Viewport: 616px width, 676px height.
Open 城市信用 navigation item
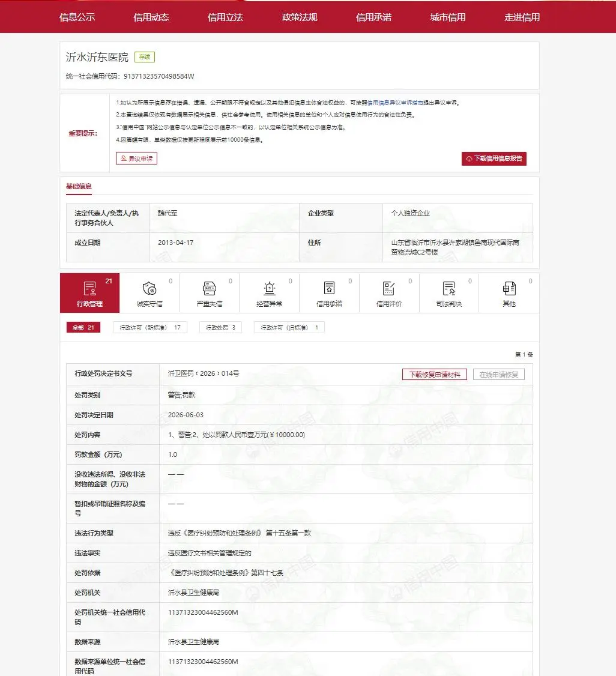(x=448, y=17)
